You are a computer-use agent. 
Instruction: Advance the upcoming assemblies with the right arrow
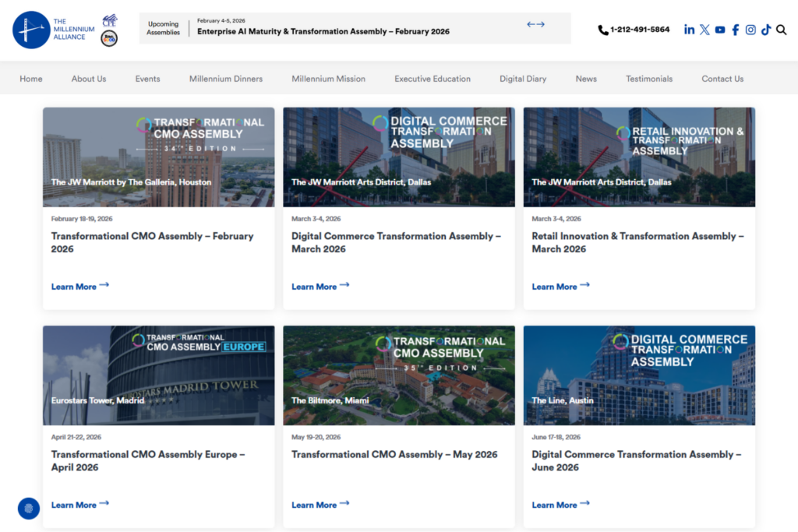(540, 24)
